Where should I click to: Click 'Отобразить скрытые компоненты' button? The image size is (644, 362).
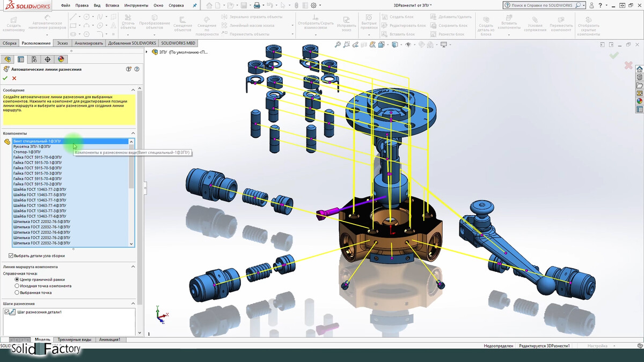588,25
